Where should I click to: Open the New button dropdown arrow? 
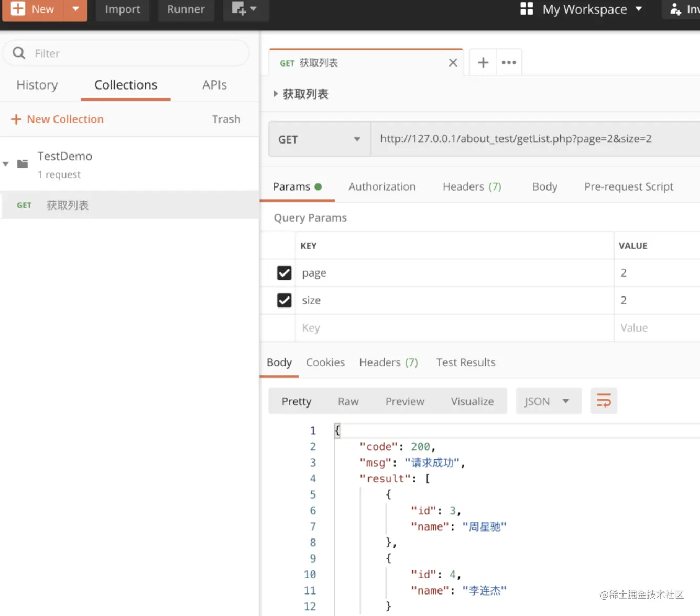(x=75, y=9)
